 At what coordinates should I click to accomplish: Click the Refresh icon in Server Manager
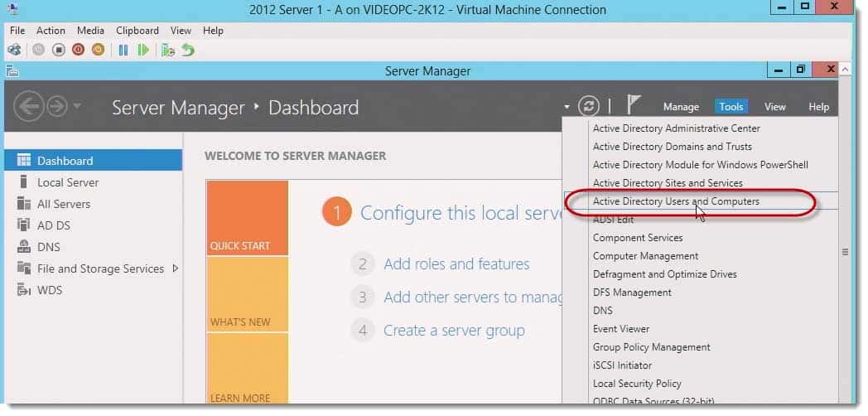[x=588, y=106]
